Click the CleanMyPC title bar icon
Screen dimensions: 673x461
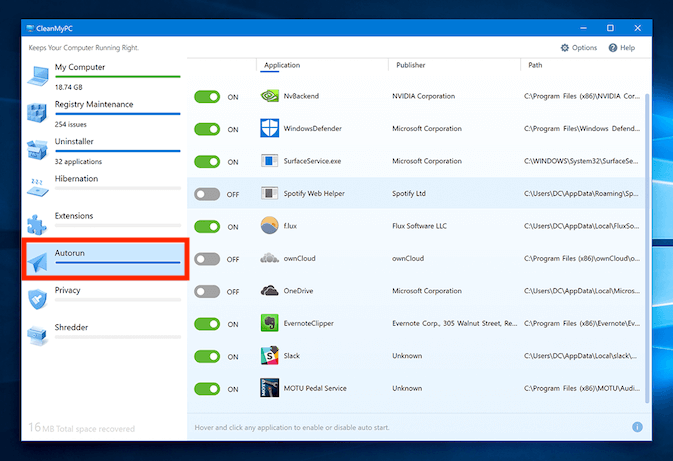point(30,28)
